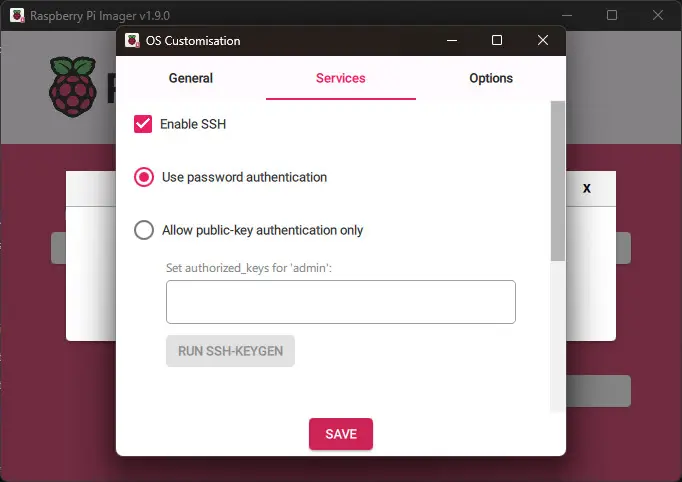The image size is (682, 482).
Task: Select the Services tab
Action: tap(340, 78)
